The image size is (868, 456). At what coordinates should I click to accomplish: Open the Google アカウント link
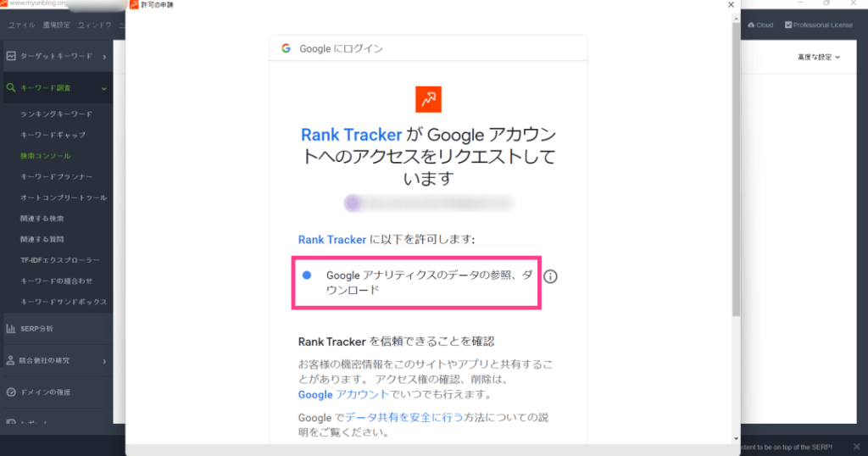[343, 395]
